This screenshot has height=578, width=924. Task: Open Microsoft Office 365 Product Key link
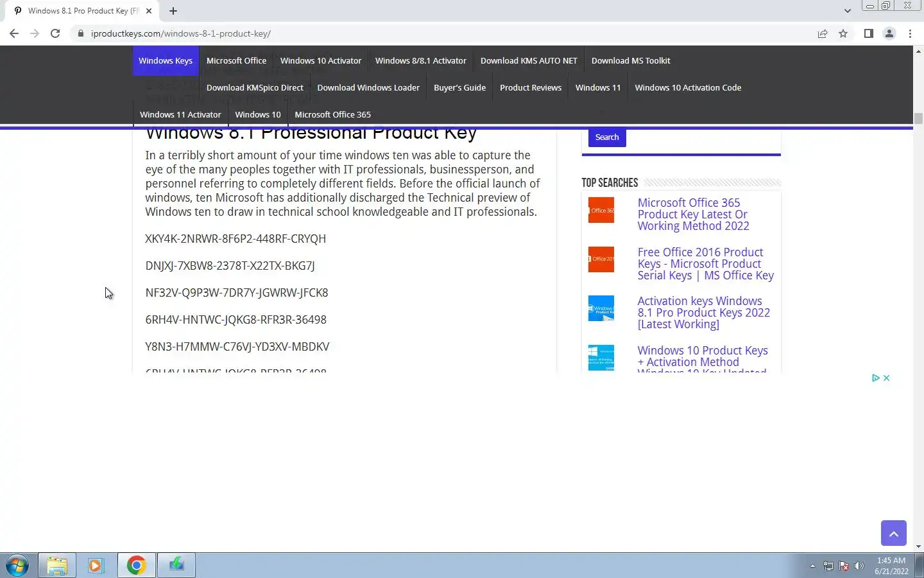[x=693, y=215]
